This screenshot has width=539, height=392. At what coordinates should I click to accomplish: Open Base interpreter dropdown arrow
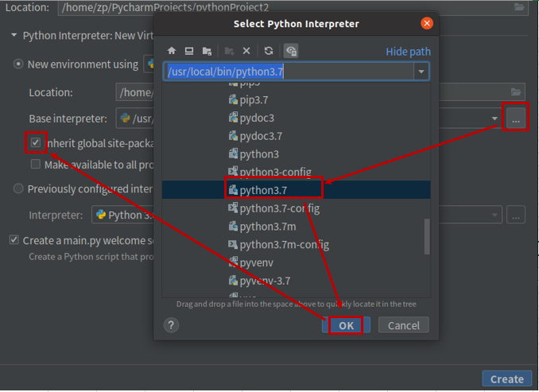coord(494,118)
